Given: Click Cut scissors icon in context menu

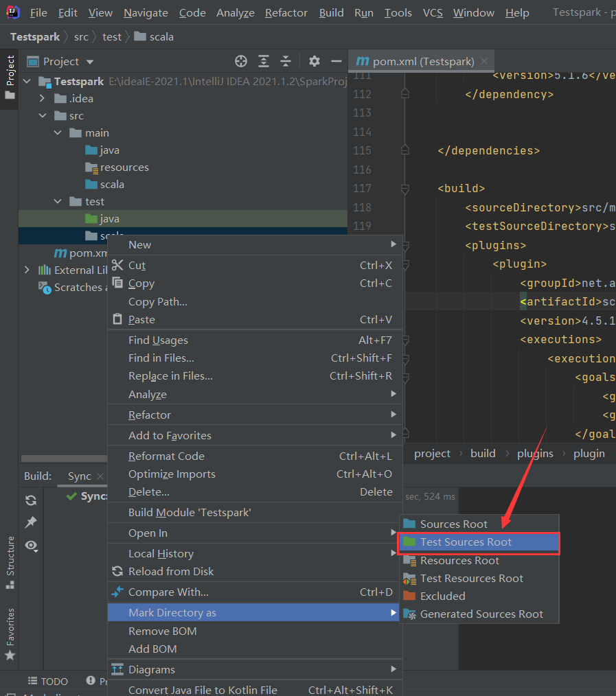Looking at the screenshot, I should tap(117, 265).
